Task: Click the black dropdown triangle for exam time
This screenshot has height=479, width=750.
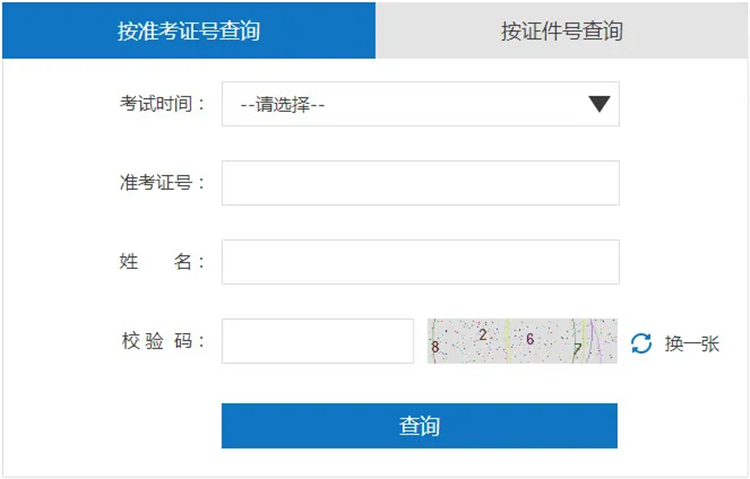Action: (599, 104)
